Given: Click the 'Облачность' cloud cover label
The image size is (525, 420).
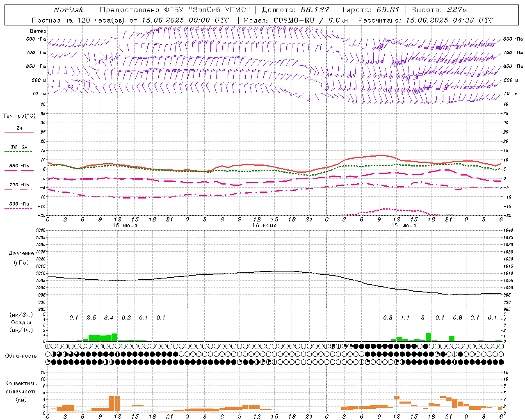Looking at the screenshot, I should click(21, 356).
